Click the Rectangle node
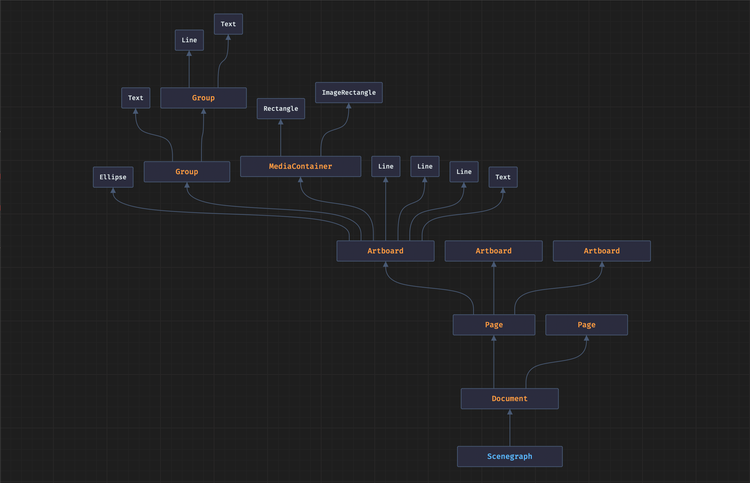The height and width of the screenshot is (483, 750). [x=281, y=109]
